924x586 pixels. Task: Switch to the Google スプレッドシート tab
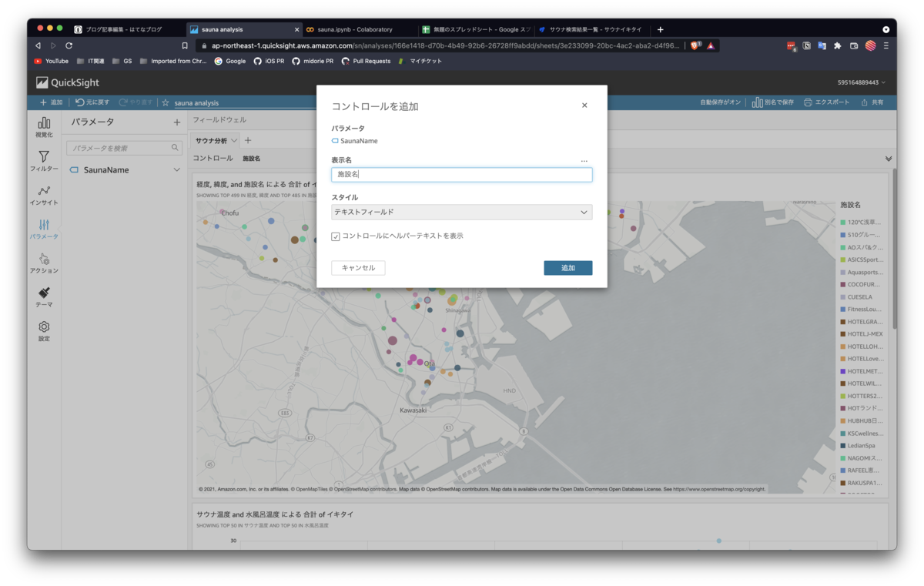475,29
